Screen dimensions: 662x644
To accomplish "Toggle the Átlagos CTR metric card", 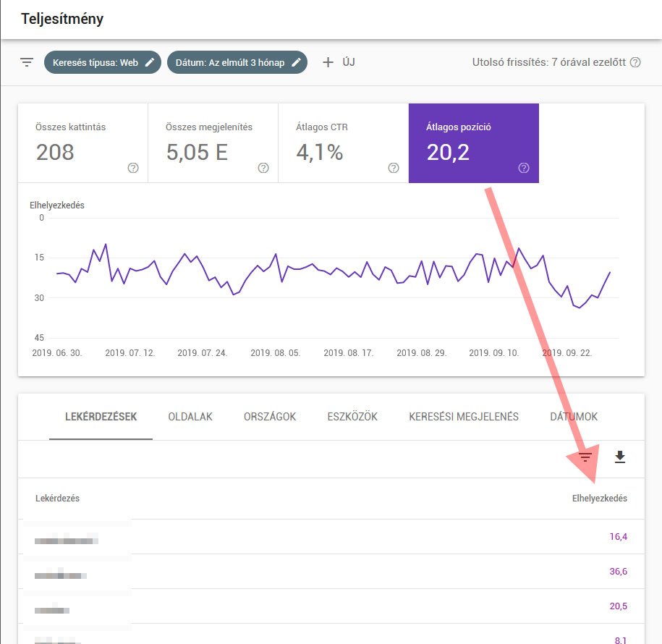I will pyautogui.click(x=343, y=143).
